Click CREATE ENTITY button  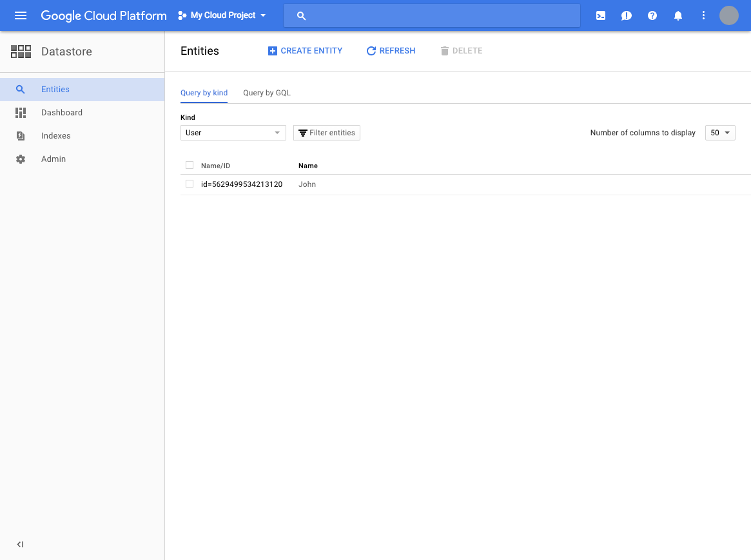305,51
